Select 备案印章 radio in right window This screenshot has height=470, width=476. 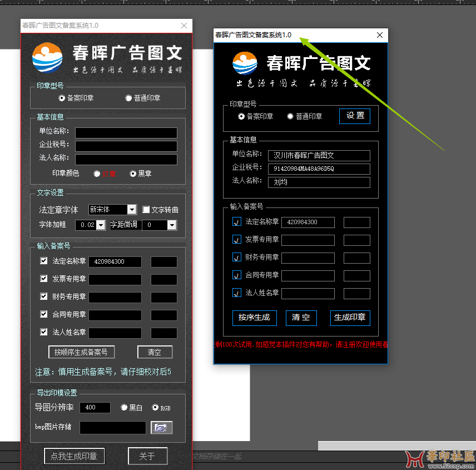click(241, 116)
